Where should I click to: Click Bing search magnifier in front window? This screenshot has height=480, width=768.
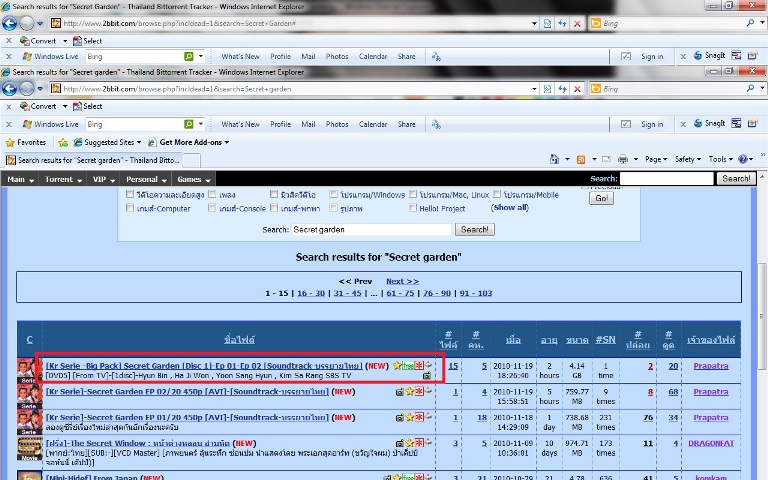click(x=750, y=88)
